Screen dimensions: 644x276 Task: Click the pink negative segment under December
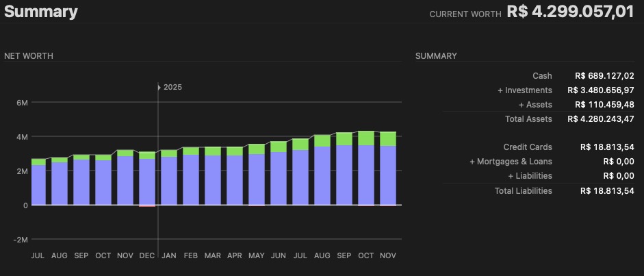tap(147, 205)
